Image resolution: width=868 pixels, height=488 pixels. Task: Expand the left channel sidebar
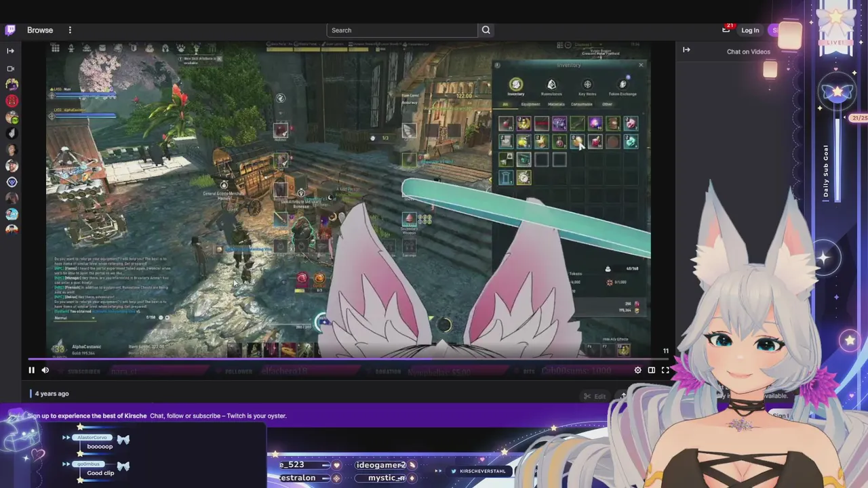(10, 50)
